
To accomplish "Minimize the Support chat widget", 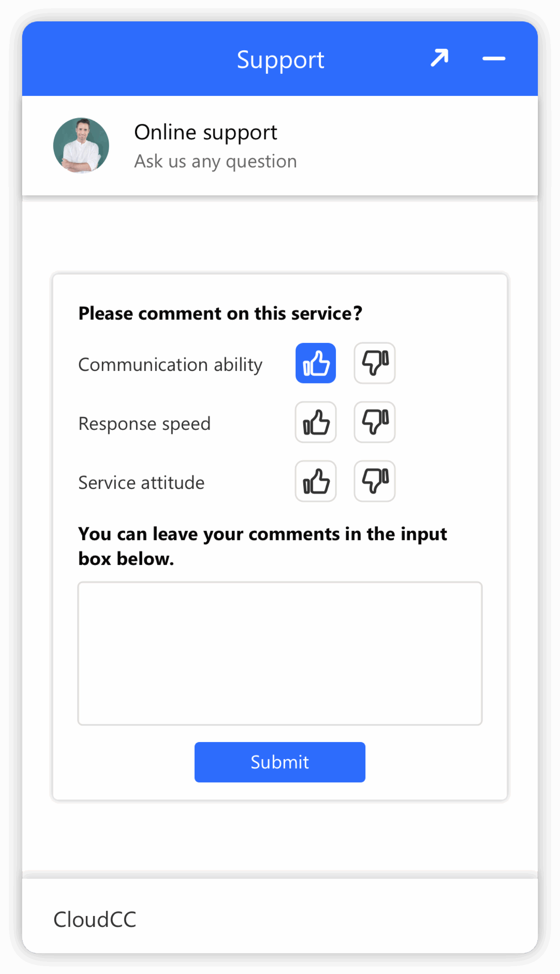I will click(493, 59).
